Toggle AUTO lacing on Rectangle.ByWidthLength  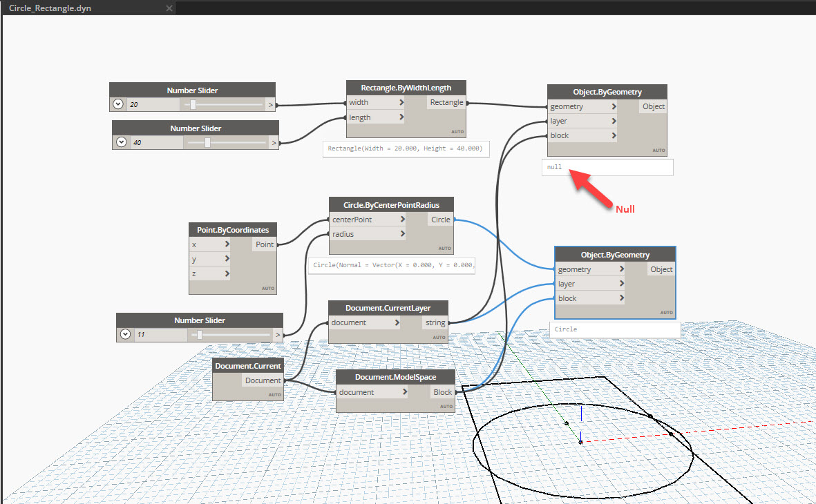[x=458, y=131]
